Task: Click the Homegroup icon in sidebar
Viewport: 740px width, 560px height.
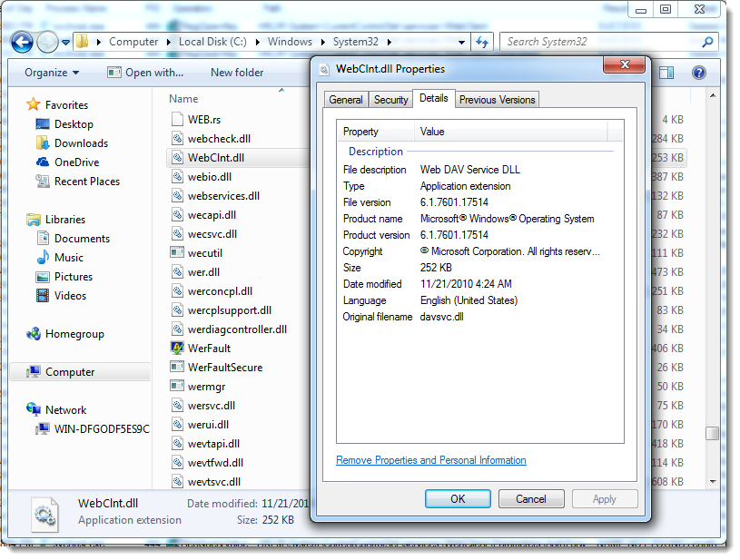Action: [x=34, y=334]
